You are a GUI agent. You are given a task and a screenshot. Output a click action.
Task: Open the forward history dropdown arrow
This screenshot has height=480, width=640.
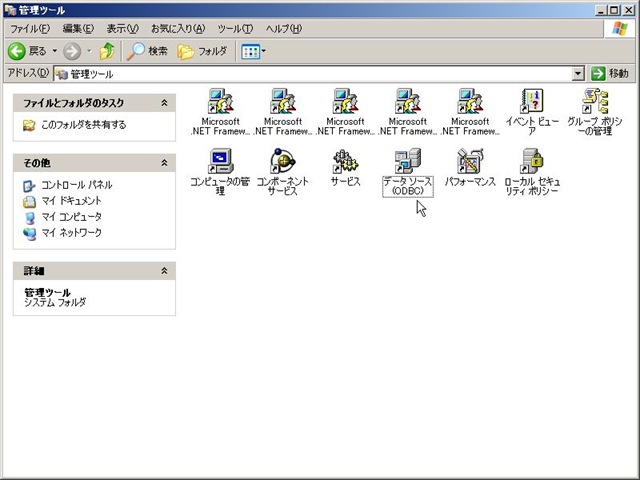click(x=89, y=51)
